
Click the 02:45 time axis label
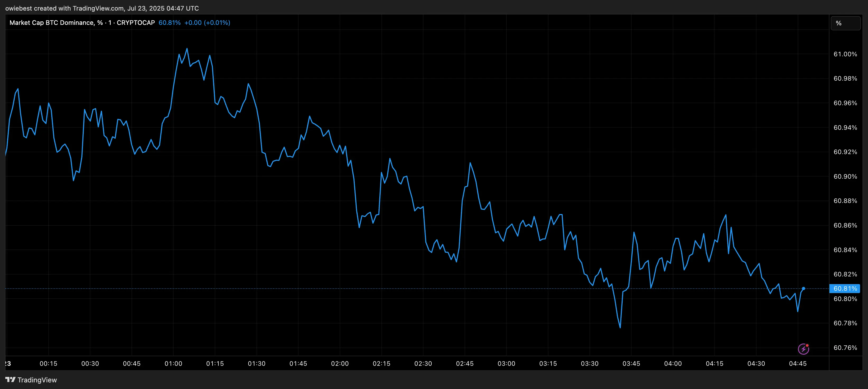(465, 364)
